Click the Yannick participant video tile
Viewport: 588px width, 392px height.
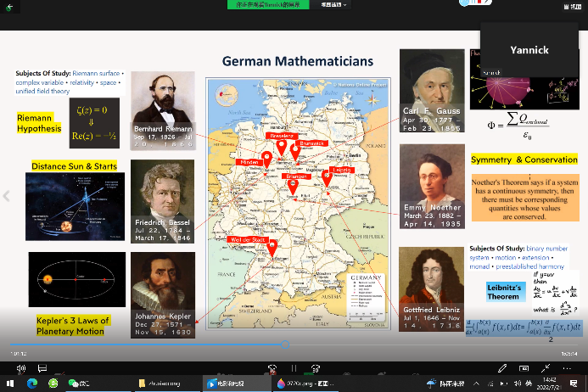pyautogui.click(x=529, y=49)
